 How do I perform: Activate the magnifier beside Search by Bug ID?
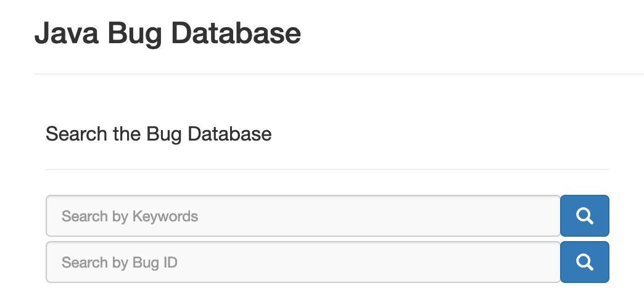(x=584, y=262)
